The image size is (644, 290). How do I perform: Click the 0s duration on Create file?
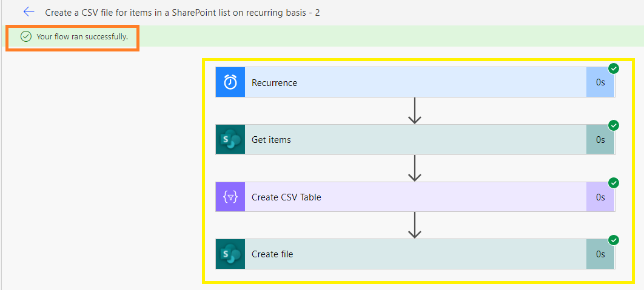point(600,254)
